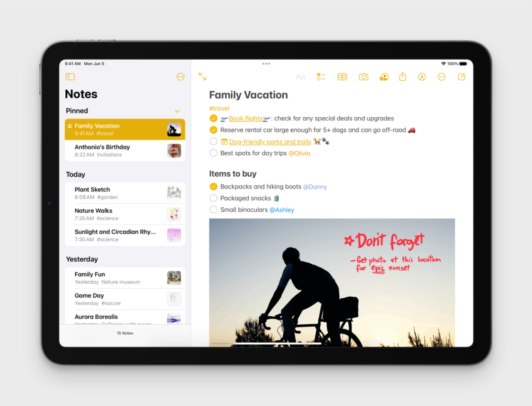Tap the Anthonio's Birthday thumbnail

(x=174, y=151)
